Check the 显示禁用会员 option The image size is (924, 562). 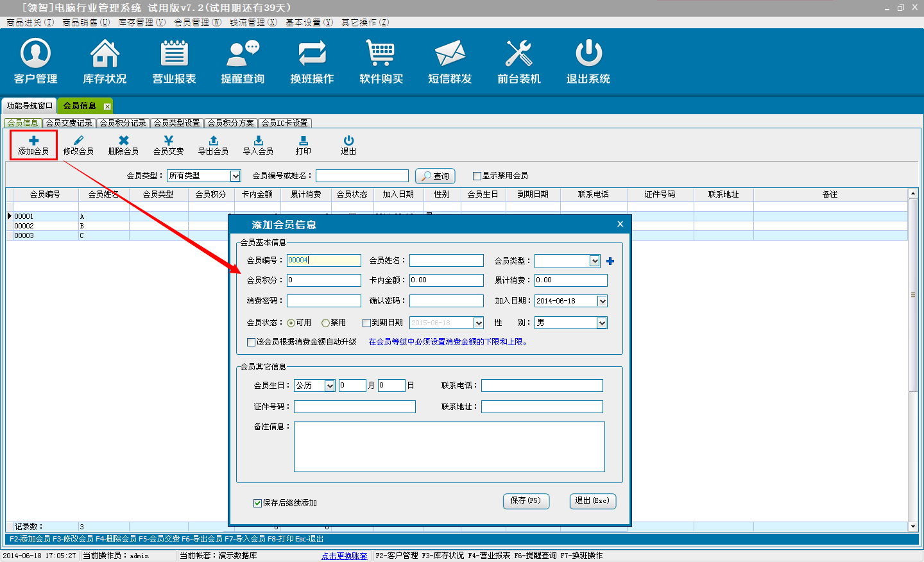click(477, 176)
